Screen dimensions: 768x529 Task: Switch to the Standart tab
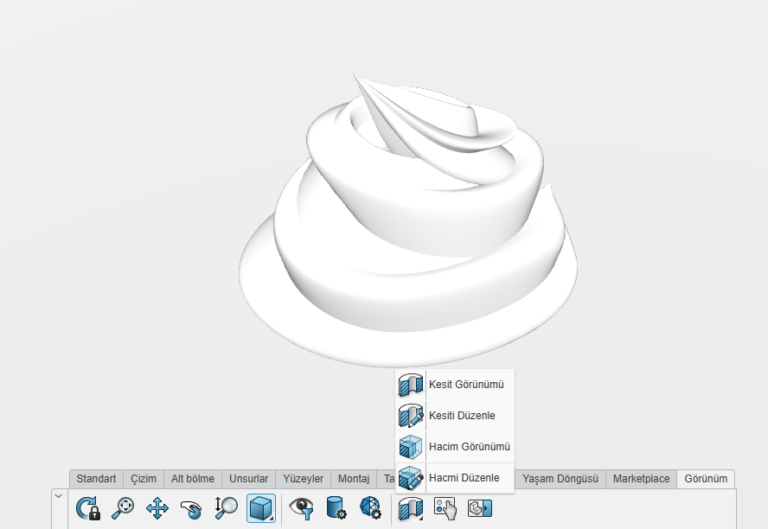click(96, 479)
